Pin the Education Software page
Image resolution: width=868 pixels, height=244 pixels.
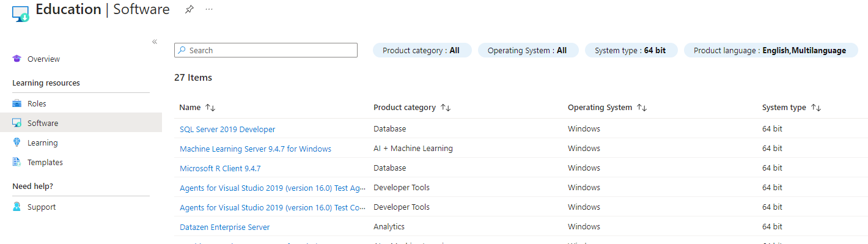(x=189, y=9)
